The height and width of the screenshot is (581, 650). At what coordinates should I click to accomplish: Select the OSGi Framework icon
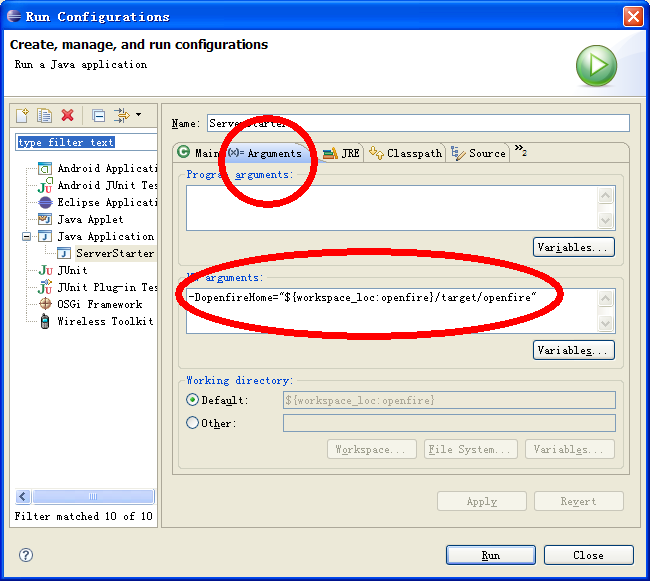pos(45,304)
